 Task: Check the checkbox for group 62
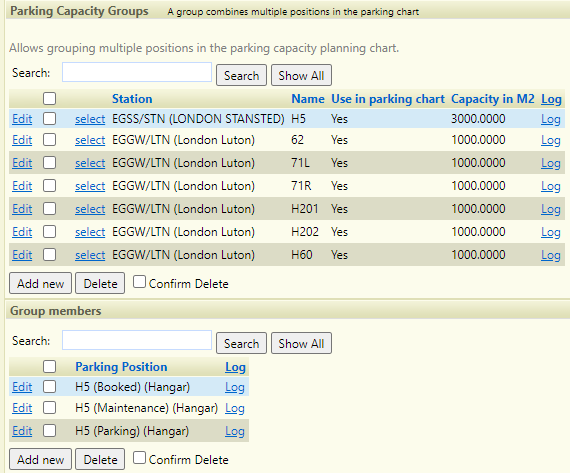pos(49,140)
